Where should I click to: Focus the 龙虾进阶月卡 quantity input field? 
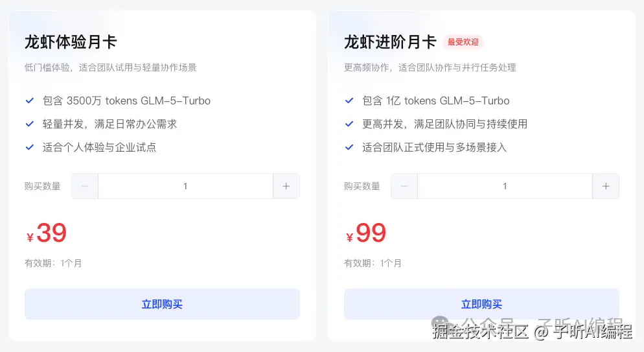pyautogui.click(x=505, y=186)
